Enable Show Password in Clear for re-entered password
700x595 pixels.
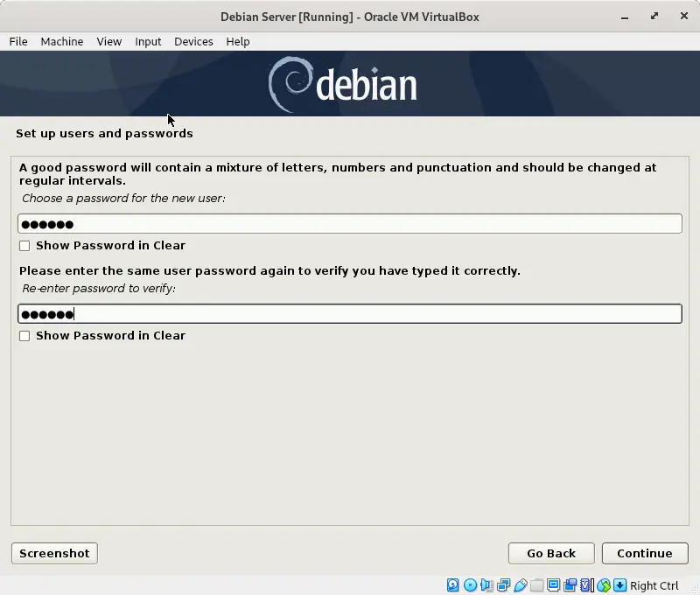tap(24, 336)
